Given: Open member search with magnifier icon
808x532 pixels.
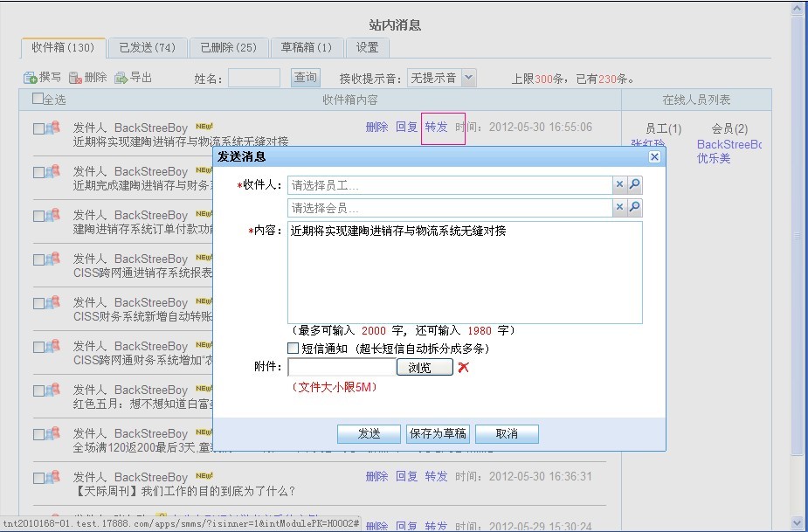Looking at the screenshot, I should tap(635, 207).
